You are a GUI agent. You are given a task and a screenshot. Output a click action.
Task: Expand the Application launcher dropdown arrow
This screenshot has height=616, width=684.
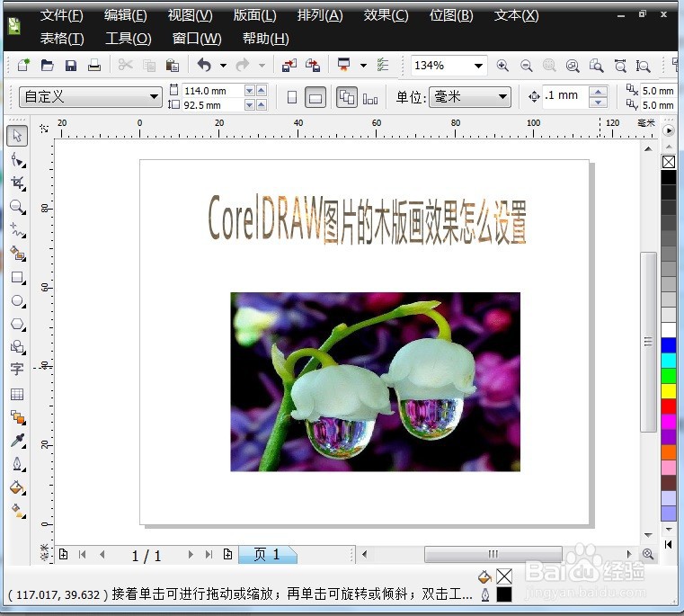click(363, 66)
